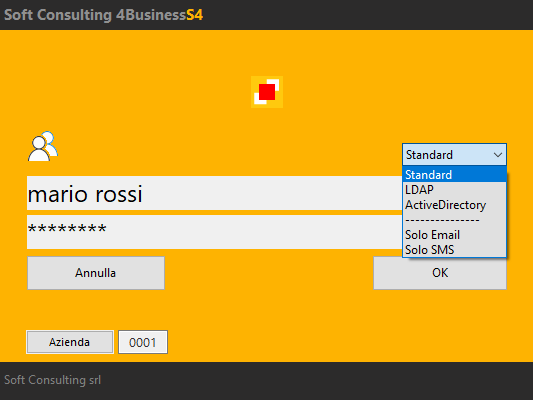The width and height of the screenshot is (533, 400).
Task: Click the orange S4 label in title
Action: [194, 15]
